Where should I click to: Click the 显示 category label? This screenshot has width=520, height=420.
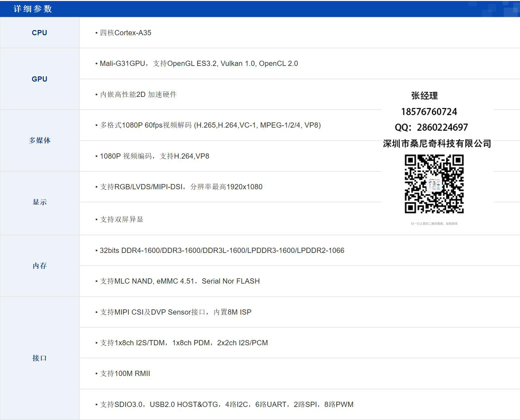pos(39,202)
